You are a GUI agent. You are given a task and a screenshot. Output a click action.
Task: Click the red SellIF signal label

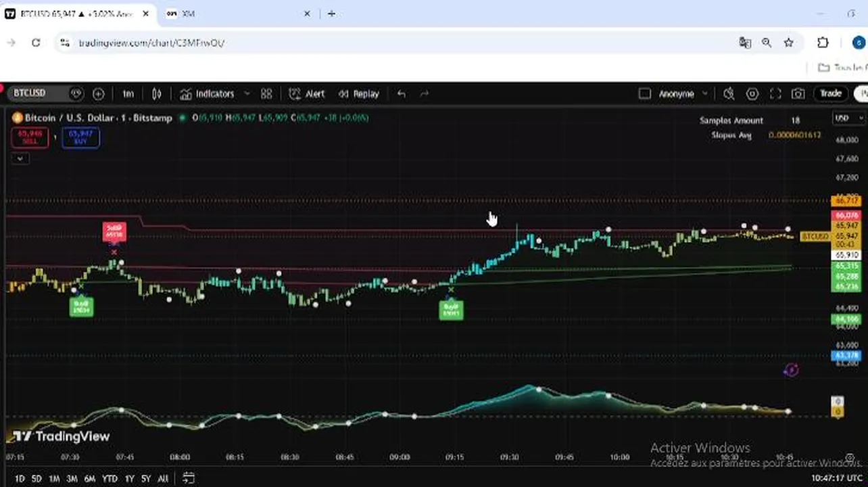tap(114, 231)
